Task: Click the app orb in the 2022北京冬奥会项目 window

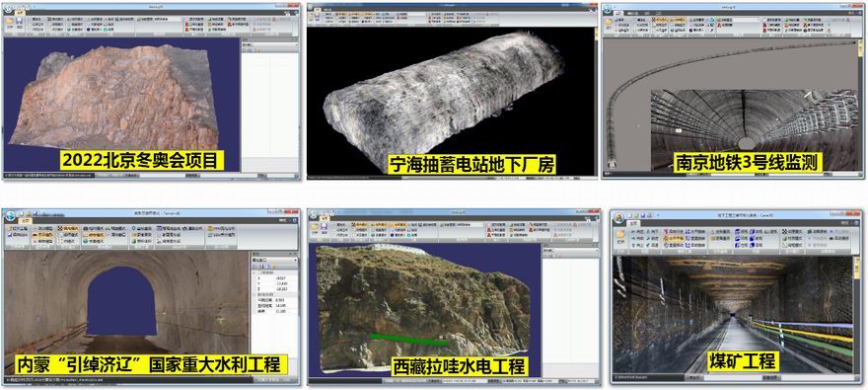Action: click(9, 8)
